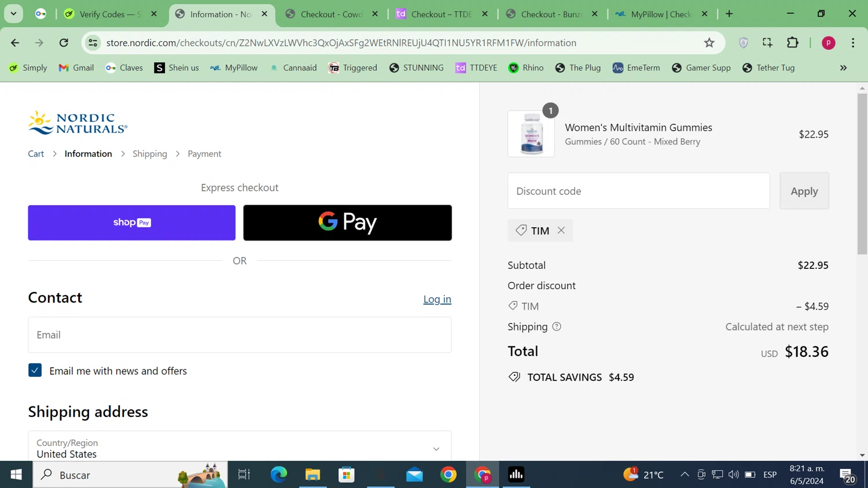The width and height of the screenshot is (868, 488).
Task: Open Task View on the taskbar
Action: click(x=244, y=475)
